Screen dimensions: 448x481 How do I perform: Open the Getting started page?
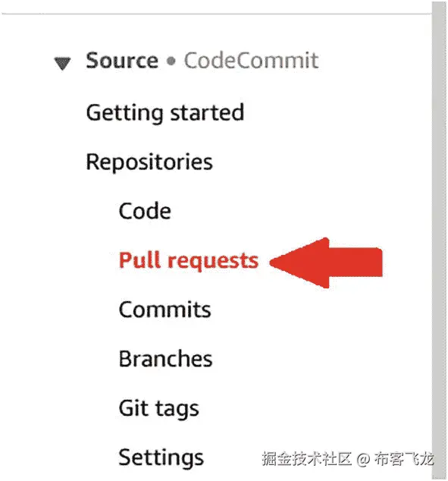pyautogui.click(x=164, y=114)
